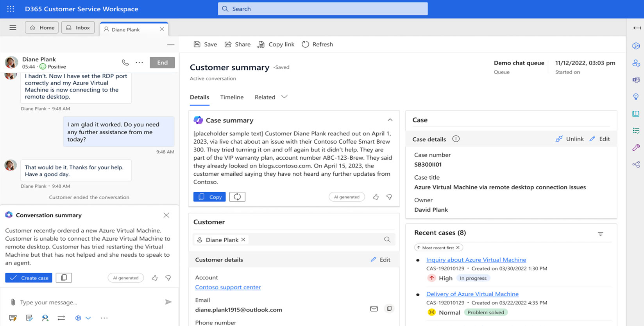The width and height of the screenshot is (644, 326).
Task: Open the wrench tool in sidebar
Action: pos(636,148)
